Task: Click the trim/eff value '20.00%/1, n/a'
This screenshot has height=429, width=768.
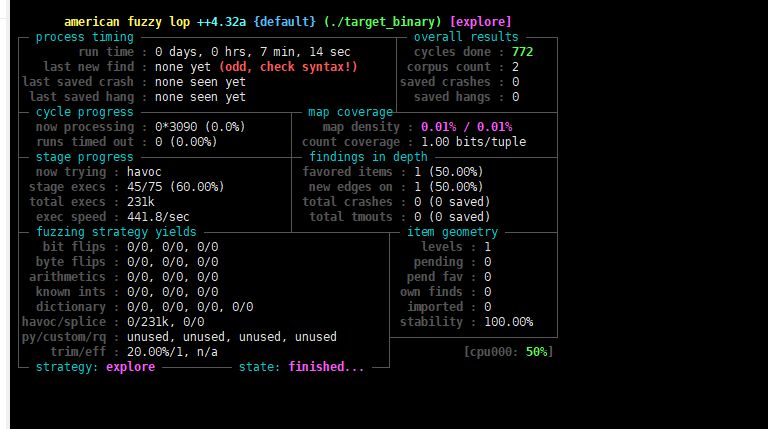Action: pos(172,352)
